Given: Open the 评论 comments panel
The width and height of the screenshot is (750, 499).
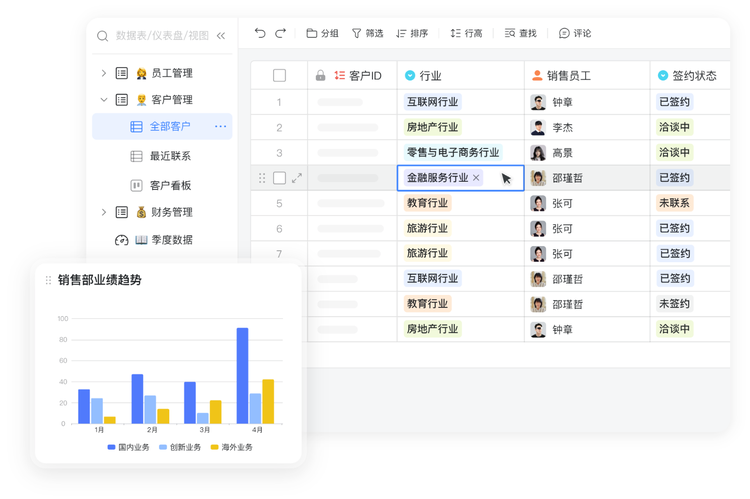Looking at the screenshot, I should click(575, 33).
